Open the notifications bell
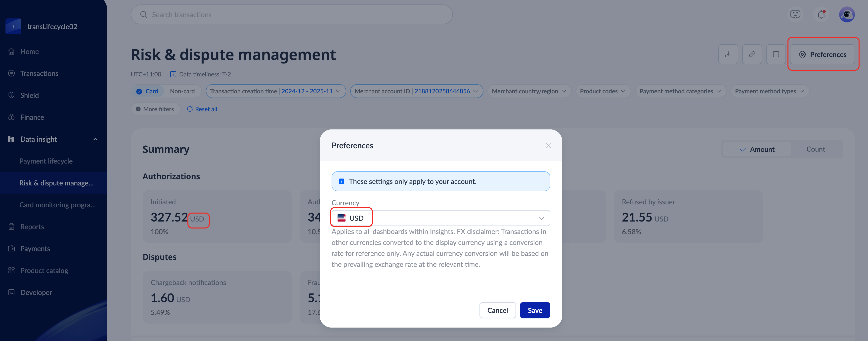 pyautogui.click(x=821, y=14)
